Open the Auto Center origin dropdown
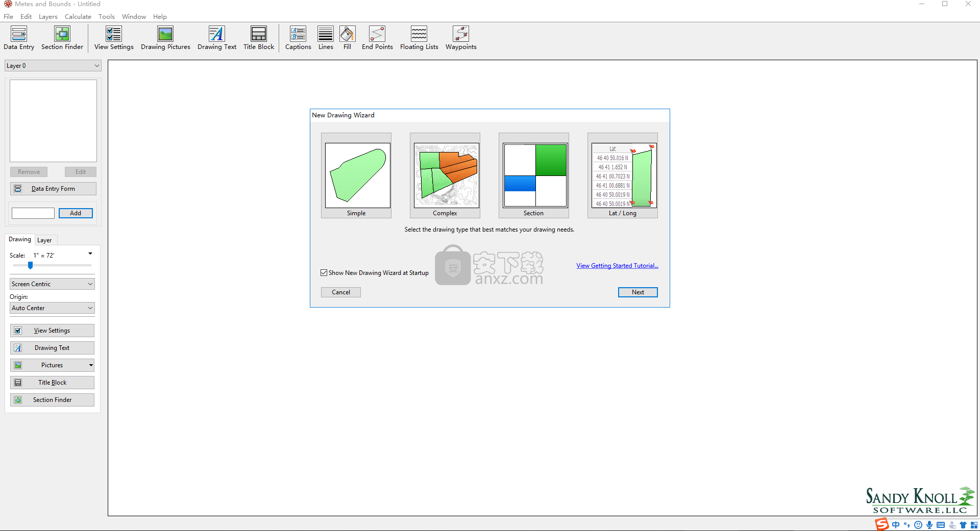The width and height of the screenshot is (980, 531). click(x=52, y=308)
